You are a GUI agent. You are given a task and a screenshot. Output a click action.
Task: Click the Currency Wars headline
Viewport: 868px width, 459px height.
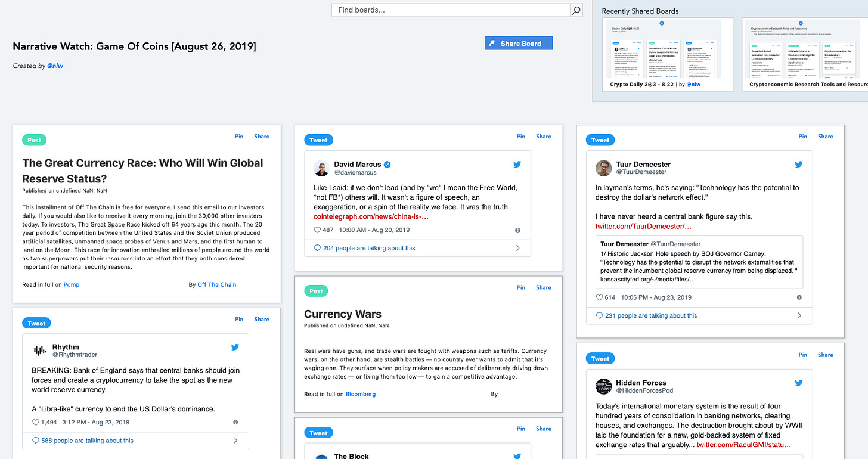343,314
